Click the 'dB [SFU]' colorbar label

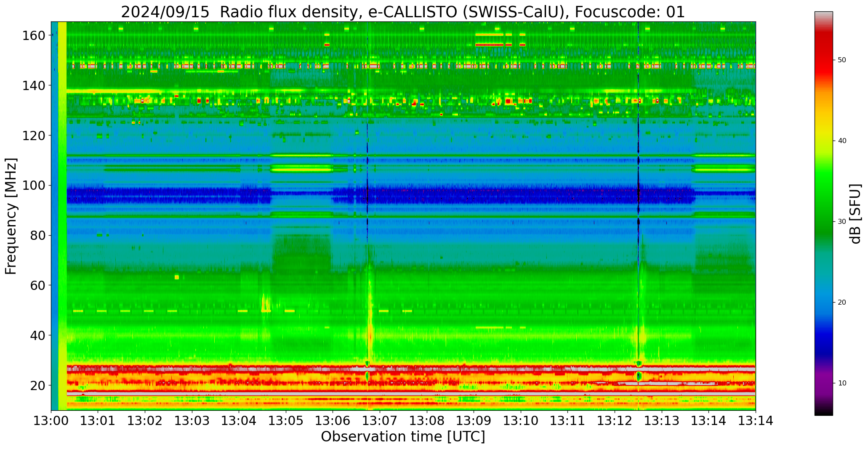pos(855,214)
